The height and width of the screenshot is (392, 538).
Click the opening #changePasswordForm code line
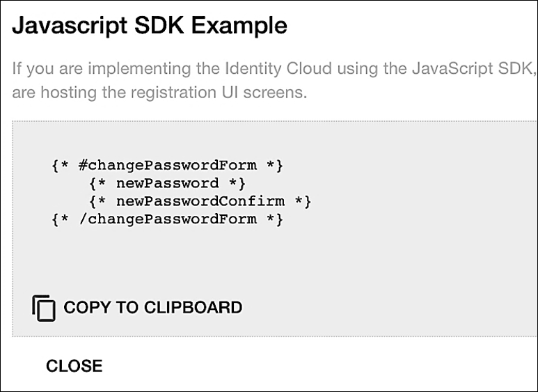tap(167, 166)
